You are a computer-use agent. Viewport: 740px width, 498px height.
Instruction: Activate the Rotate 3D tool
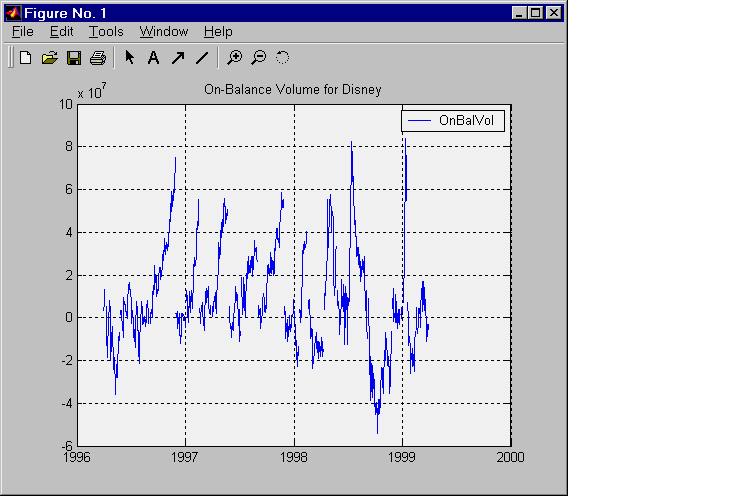click(x=282, y=58)
